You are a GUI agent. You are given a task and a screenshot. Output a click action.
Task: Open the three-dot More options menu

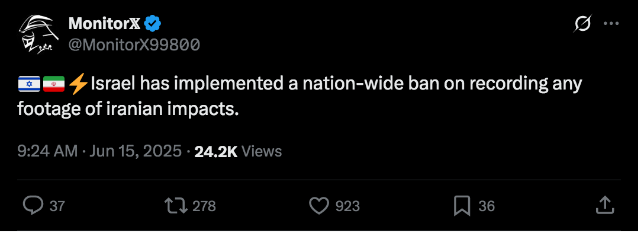point(611,24)
